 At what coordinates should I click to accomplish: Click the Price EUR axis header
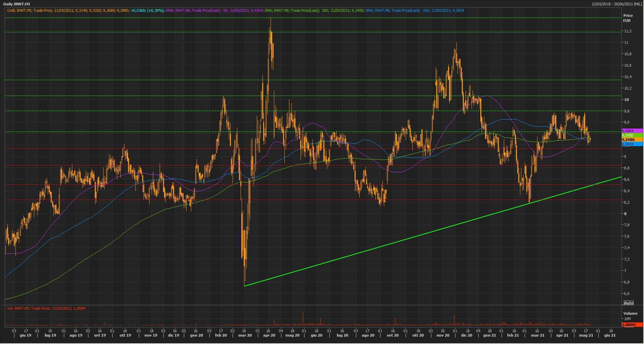628,18
